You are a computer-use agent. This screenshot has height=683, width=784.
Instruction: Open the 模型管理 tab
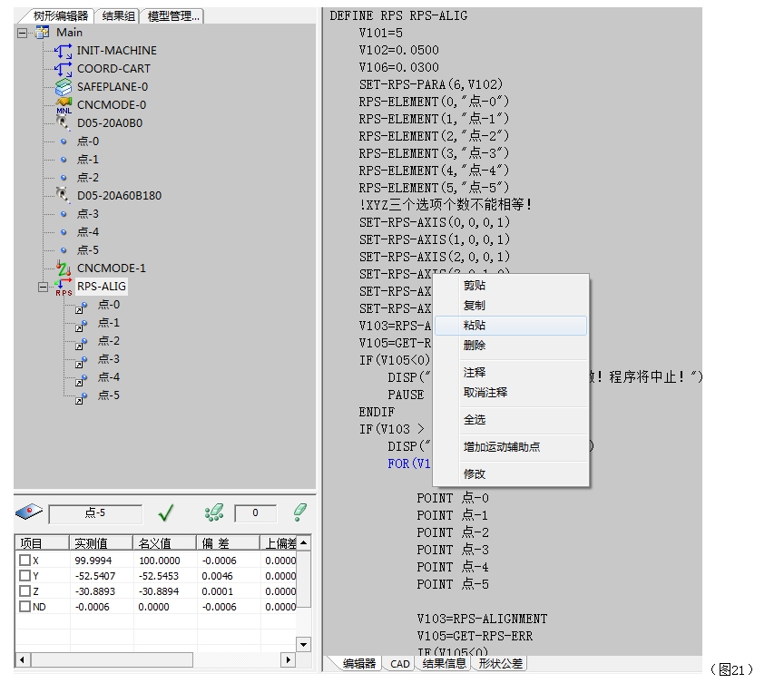(x=173, y=16)
